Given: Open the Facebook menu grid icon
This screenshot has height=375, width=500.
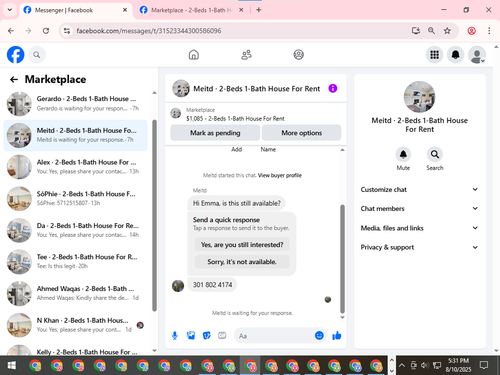Looking at the screenshot, I should (434, 55).
